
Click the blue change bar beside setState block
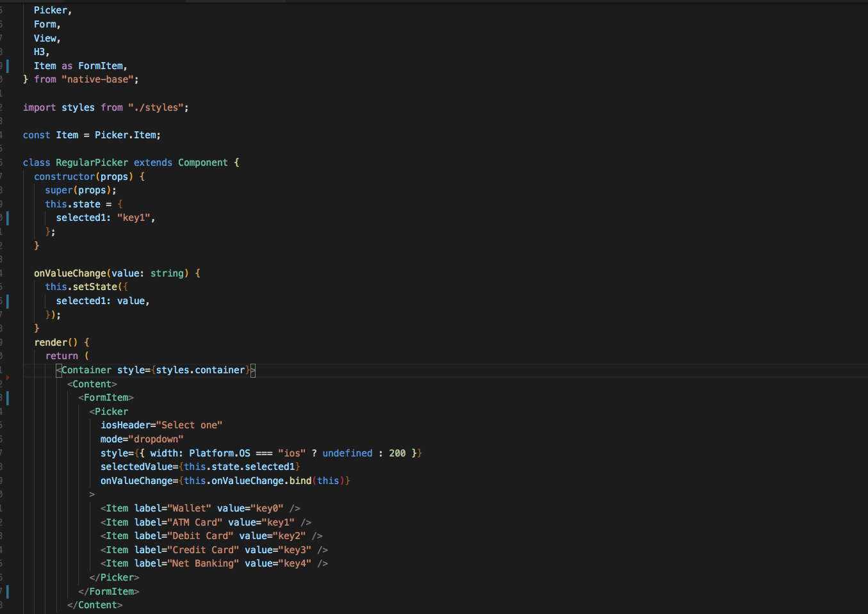point(7,302)
